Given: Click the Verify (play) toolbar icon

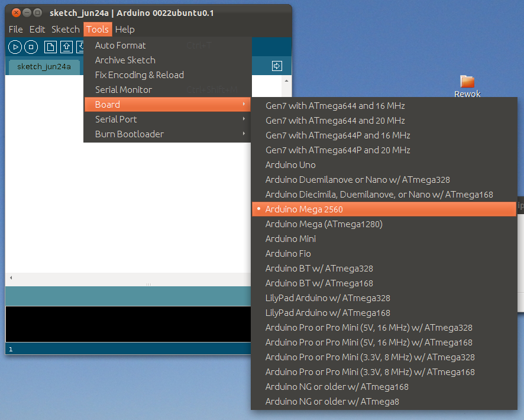Looking at the screenshot, I should coord(15,47).
